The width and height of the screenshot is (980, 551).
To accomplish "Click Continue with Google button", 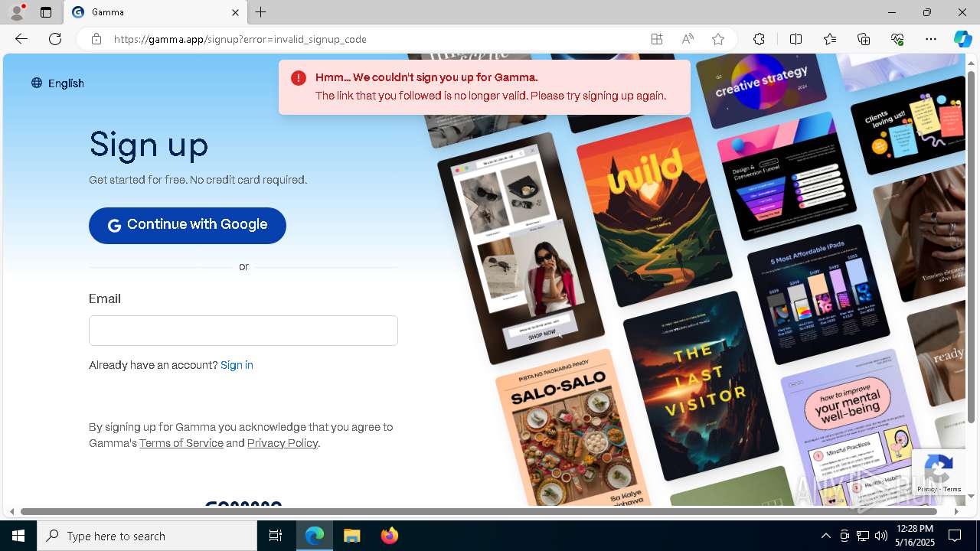I will click(x=188, y=226).
